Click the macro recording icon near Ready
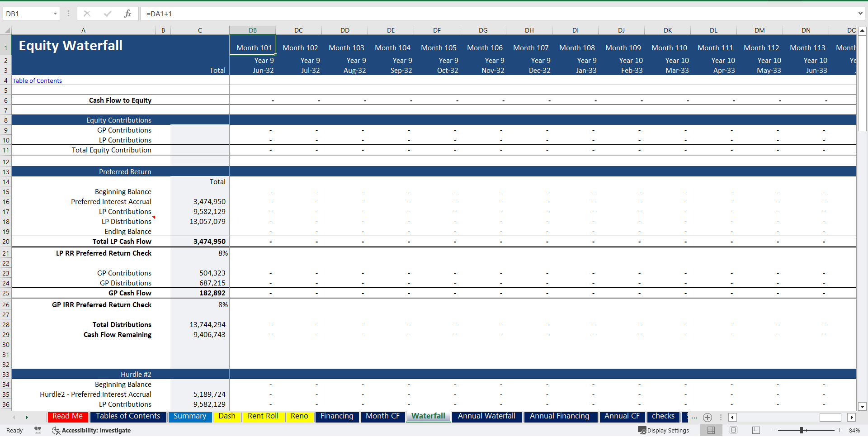The height and width of the screenshot is (437, 868). 38,430
